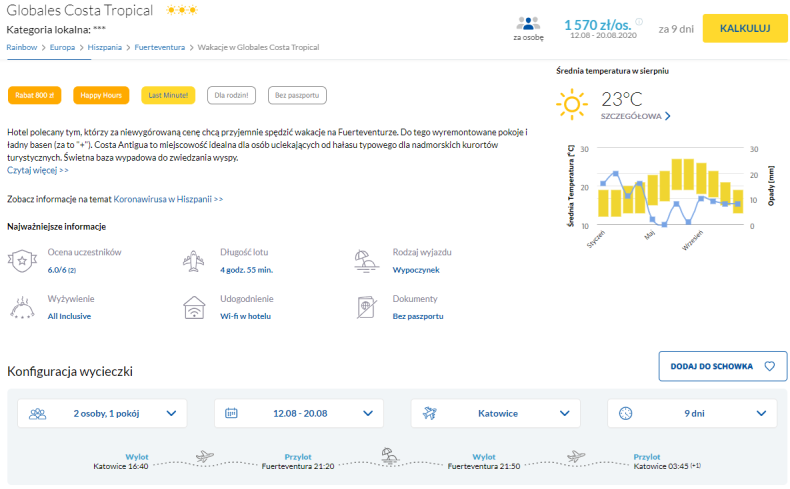The height and width of the screenshot is (489, 790).
Task: Click the 'za osobę' people icon
Action: [x=528, y=23]
